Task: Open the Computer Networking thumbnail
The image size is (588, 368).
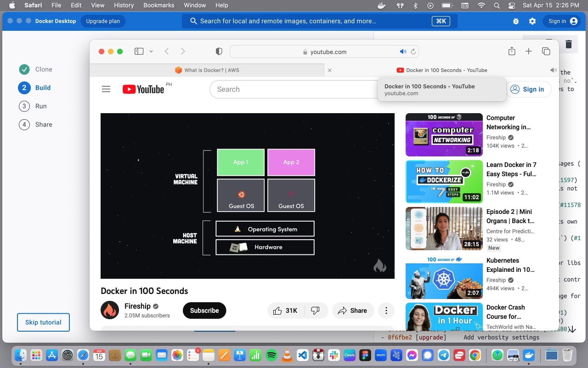Action: point(444,135)
